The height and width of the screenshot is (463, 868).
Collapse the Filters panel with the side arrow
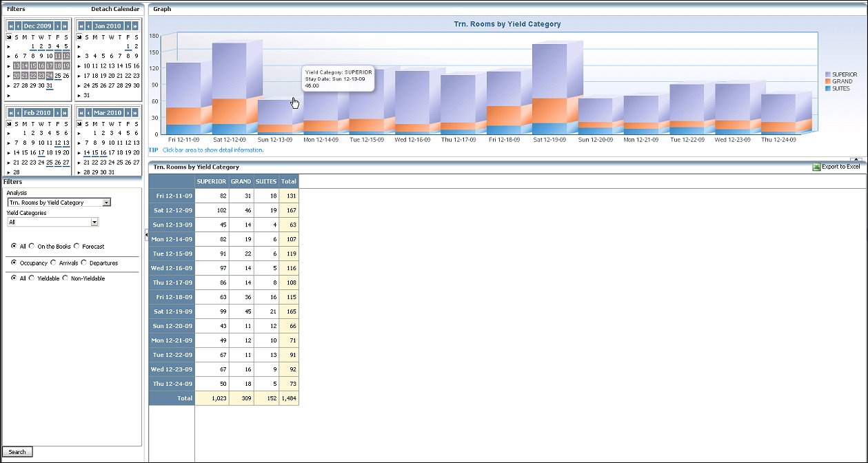click(145, 234)
